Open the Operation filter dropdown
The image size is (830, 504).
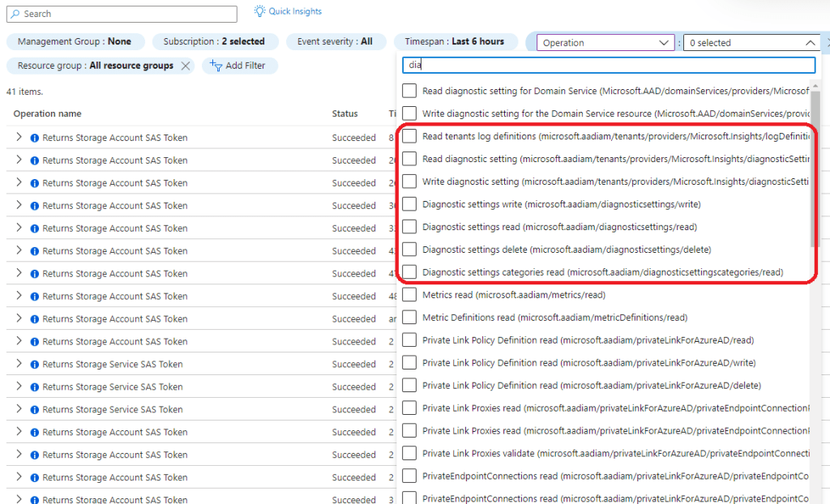click(605, 43)
